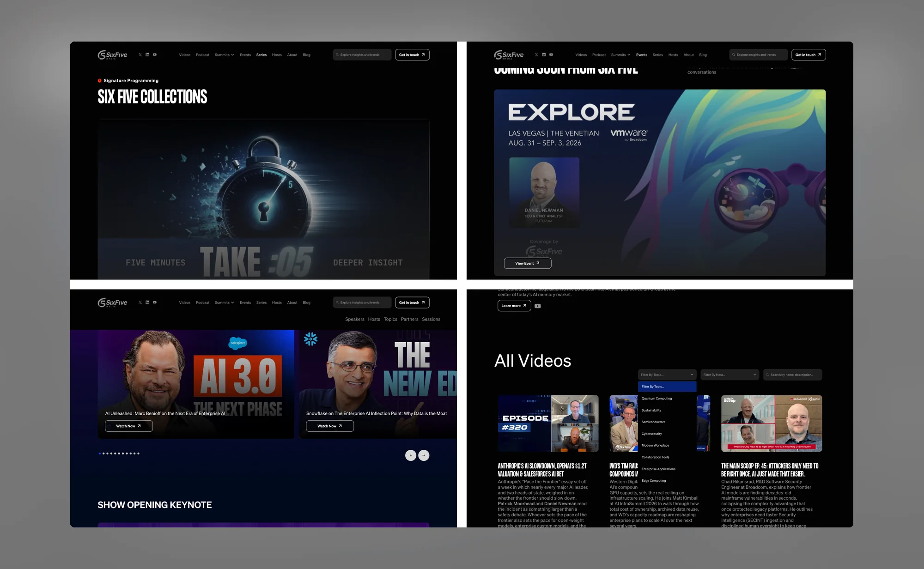Open Series nav link in Six Five Collections header

(x=261, y=55)
